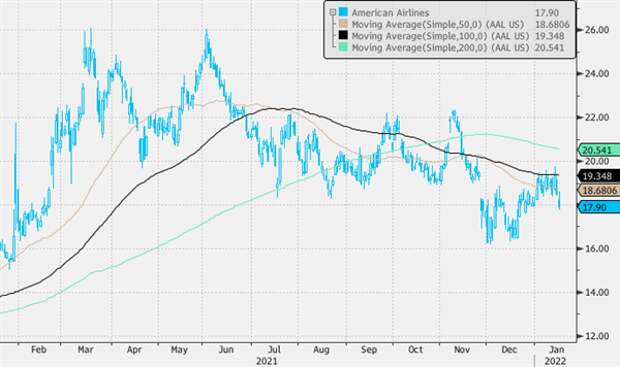
Task: Click the blue 17.90 axis price tag
Action: click(599, 207)
